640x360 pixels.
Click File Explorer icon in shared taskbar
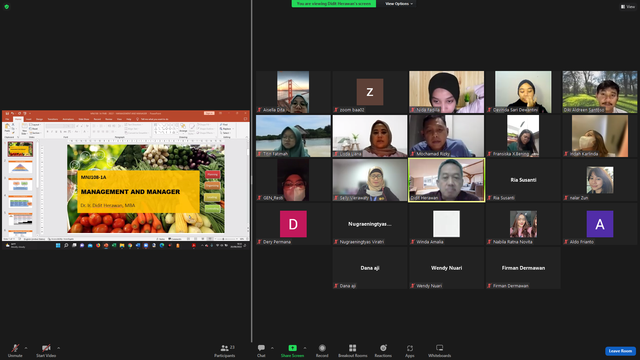tap(122, 246)
